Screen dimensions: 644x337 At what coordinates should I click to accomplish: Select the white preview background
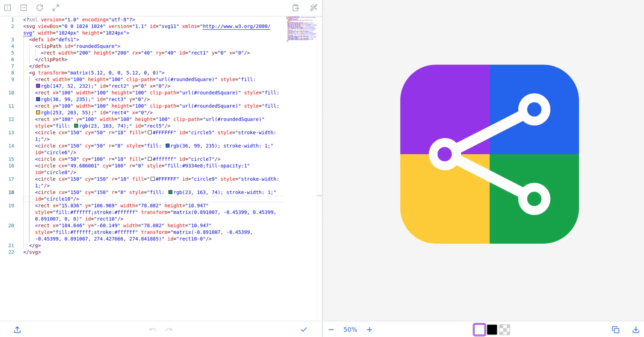[479, 330]
